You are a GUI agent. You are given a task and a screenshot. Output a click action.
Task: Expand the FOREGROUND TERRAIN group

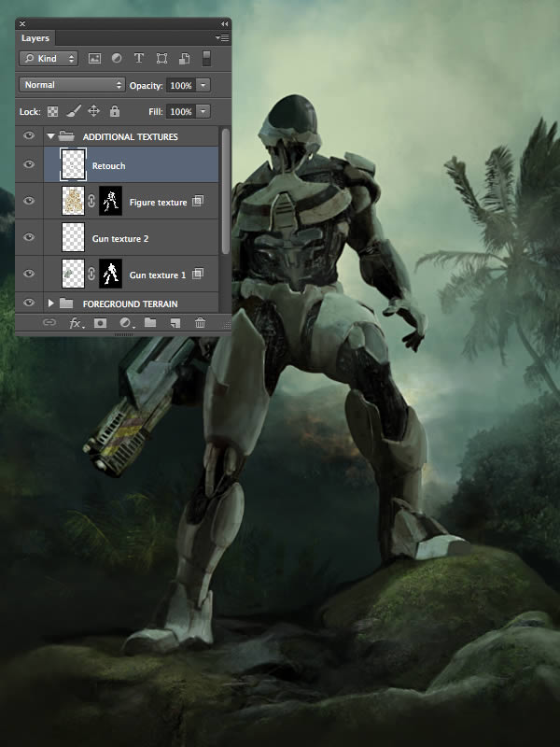point(51,303)
